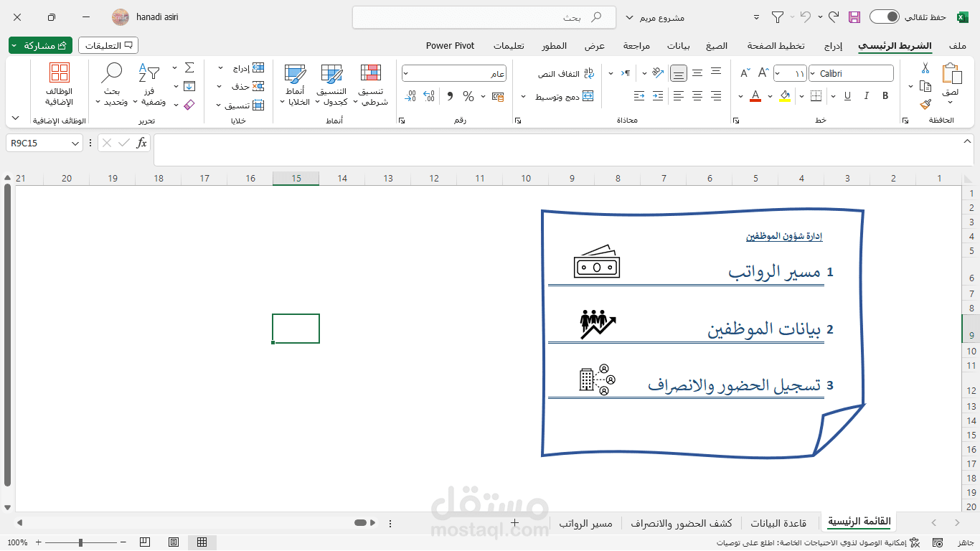Toggle Bottom Align button

(x=679, y=73)
